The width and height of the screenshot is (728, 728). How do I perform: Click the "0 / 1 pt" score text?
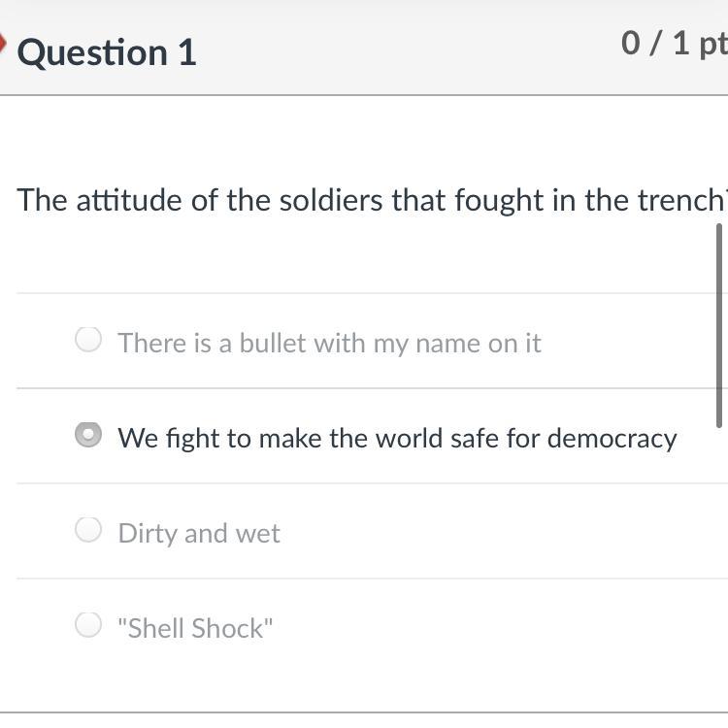click(674, 44)
